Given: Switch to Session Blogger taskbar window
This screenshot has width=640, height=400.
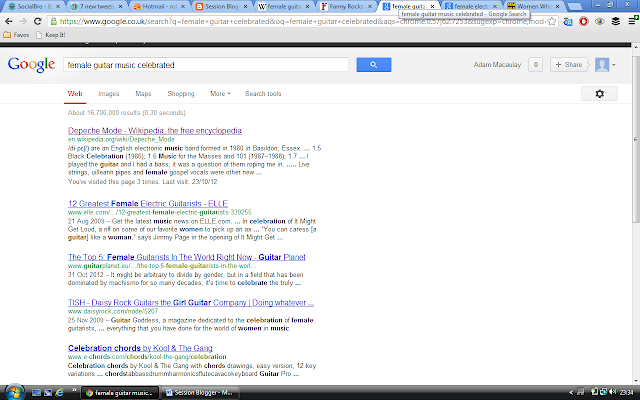Looking at the screenshot, I should pyautogui.click(x=200, y=393).
